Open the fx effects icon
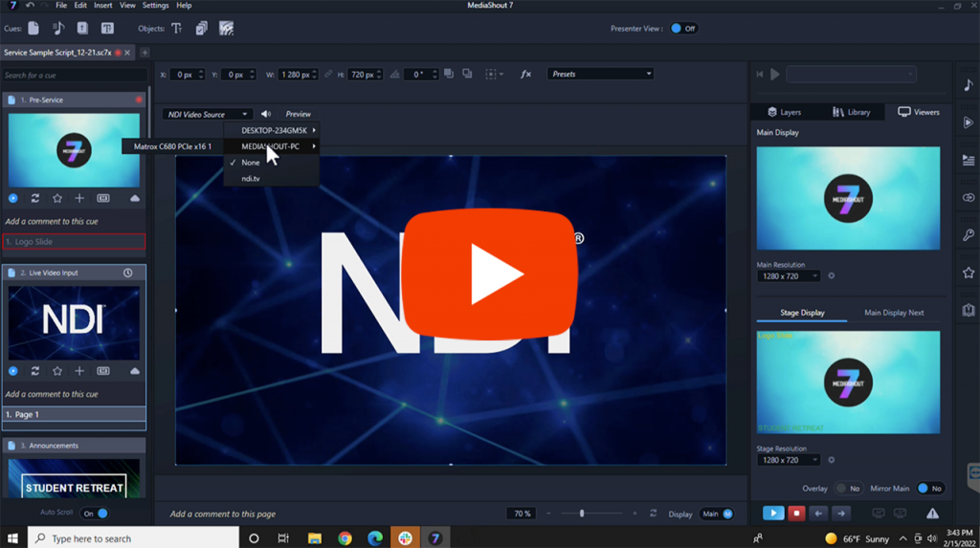980x548 pixels. [525, 74]
